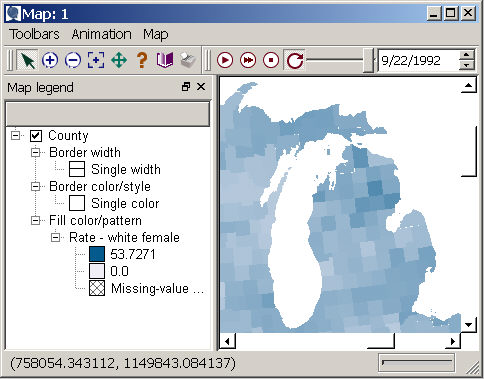Stop the animation playback
484x379 pixels.
pyautogui.click(x=271, y=60)
